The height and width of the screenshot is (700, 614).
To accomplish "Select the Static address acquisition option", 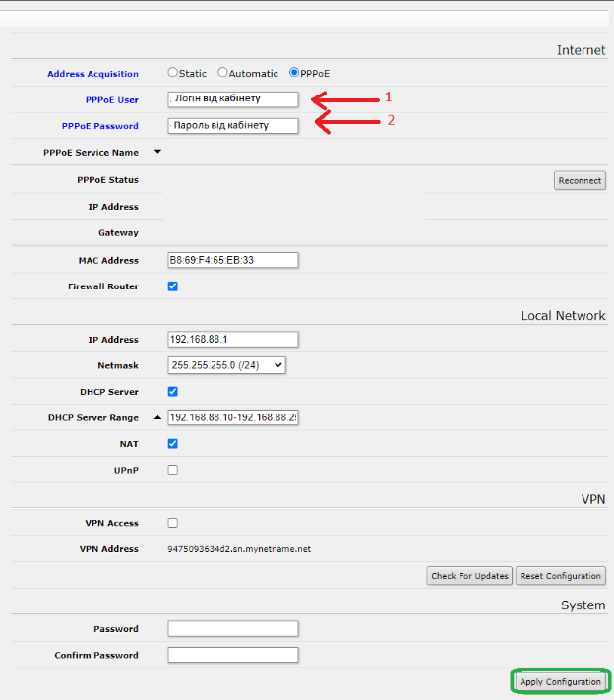I will click(x=173, y=73).
